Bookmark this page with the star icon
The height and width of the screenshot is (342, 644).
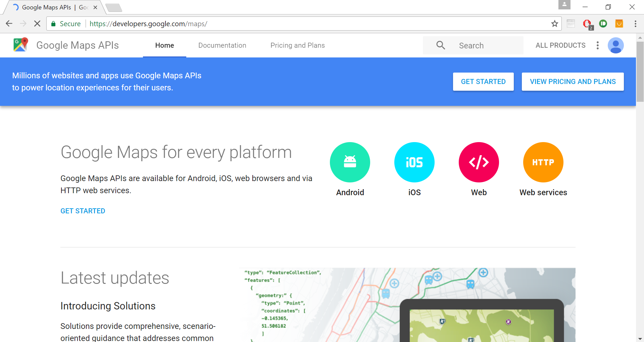(554, 24)
